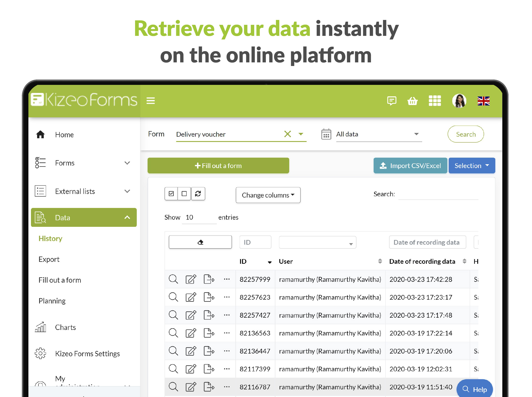
Task: Click the calendar icon beside All data
Action: (x=326, y=134)
